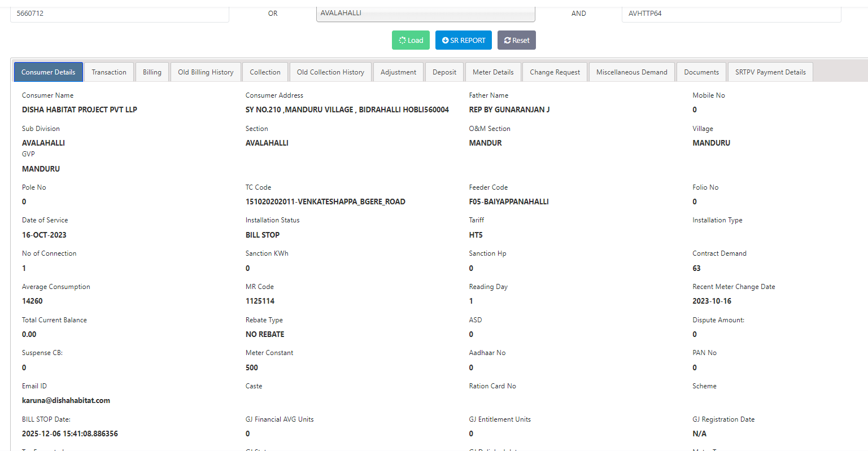Image resolution: width=868 pixels, height=451 pixels.
Task: View the Old Collection History tab
Action: click(x=330, y=72)
